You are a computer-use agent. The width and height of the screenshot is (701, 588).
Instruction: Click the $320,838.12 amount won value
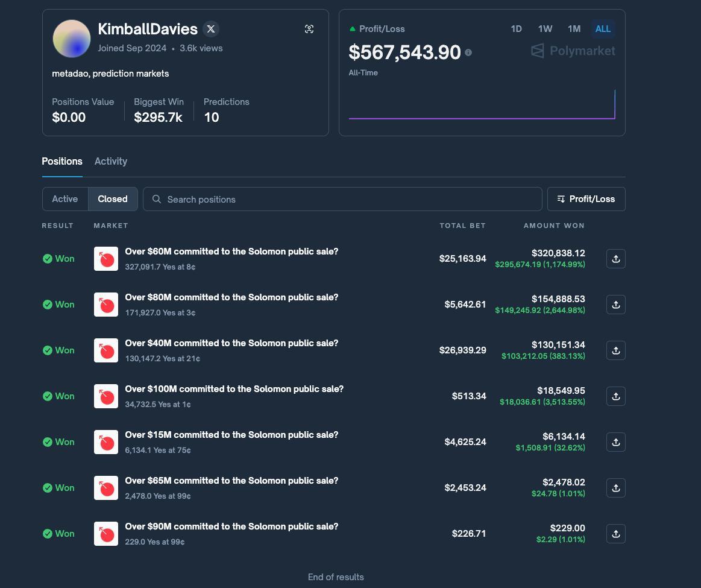click(558, 253)
